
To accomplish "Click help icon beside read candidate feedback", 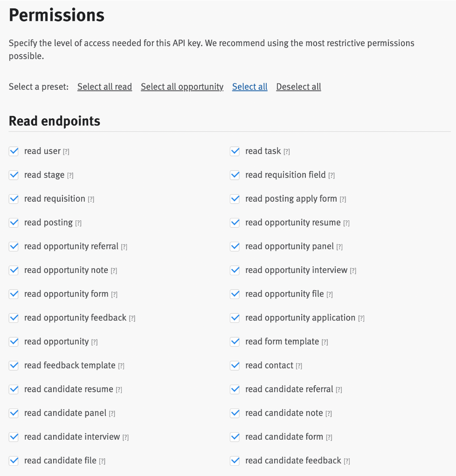I will pos(347,462).
